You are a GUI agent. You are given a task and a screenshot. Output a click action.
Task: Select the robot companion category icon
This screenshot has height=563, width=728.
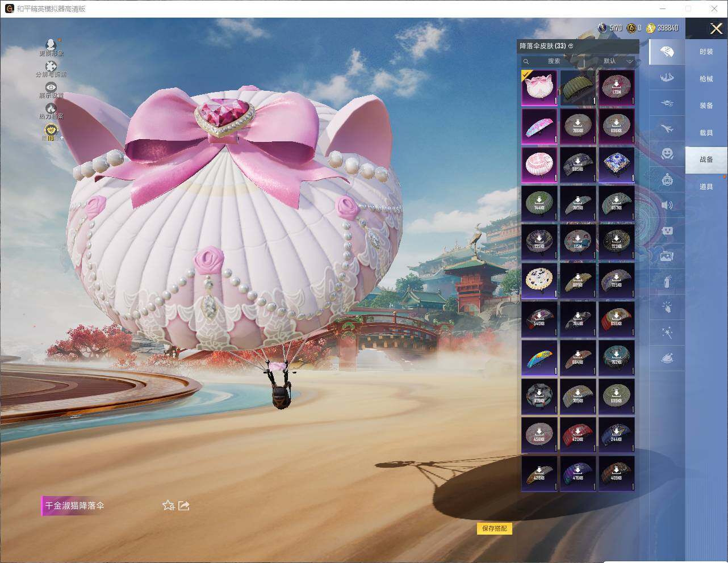point(667,179)
